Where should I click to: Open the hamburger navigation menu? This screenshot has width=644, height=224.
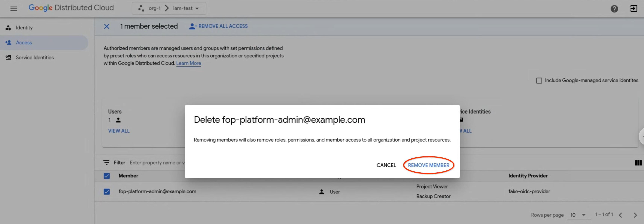pos(14,9)
